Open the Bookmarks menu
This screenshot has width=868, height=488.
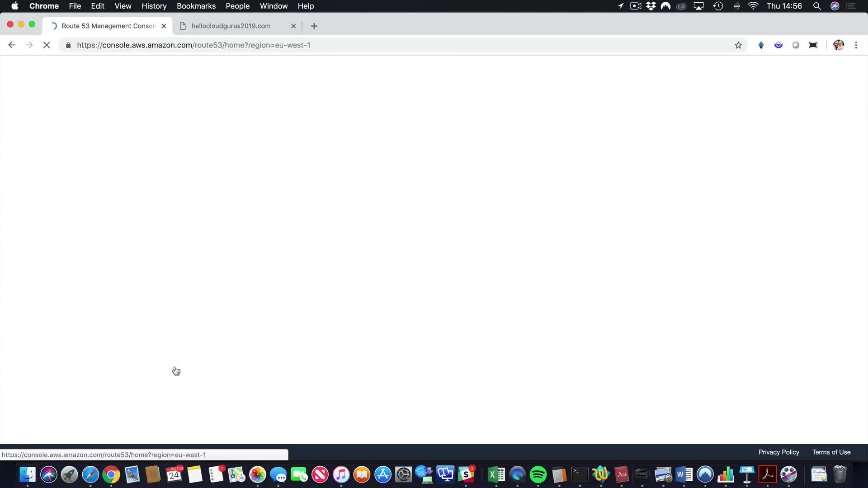coord(196,6)
